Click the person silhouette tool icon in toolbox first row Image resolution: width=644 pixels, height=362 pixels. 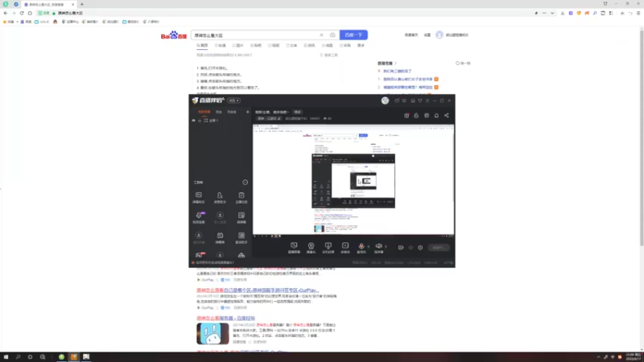point(220,195)
